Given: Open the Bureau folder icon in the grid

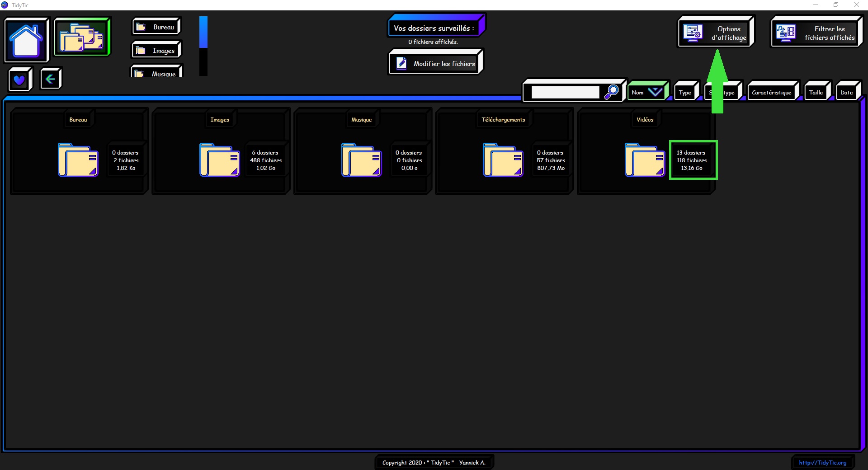Looking at the screenshot, I should (78, 160).
